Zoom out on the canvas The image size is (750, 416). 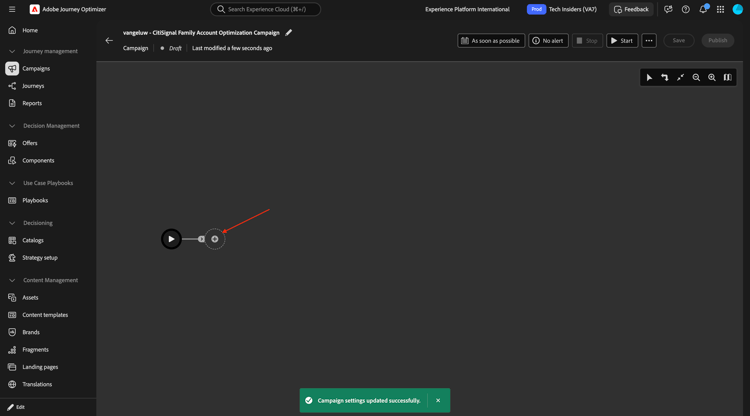pyautogui.click(x=696, y=77)
